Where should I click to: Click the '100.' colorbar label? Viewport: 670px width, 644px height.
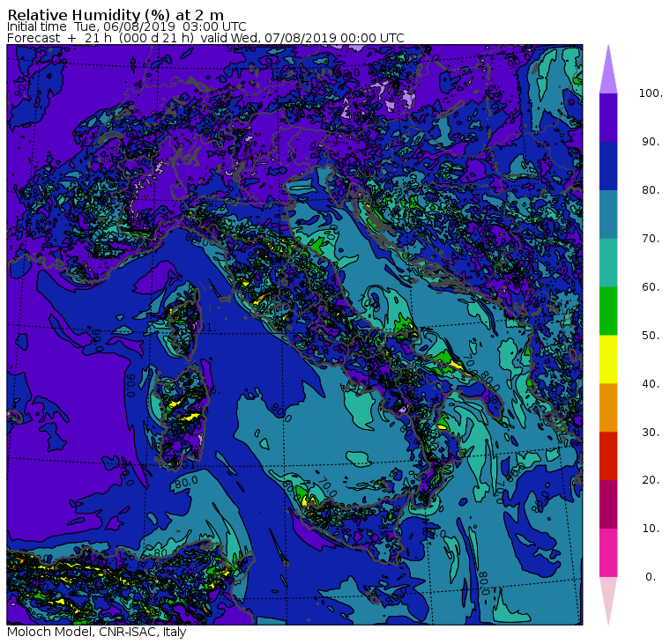coord(651,93)
